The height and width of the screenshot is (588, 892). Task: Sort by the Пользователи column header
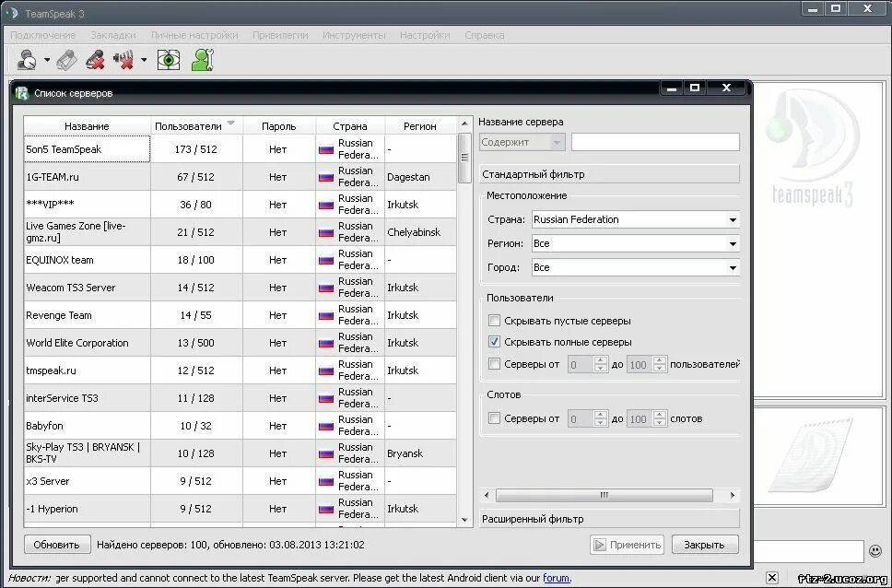196,125
